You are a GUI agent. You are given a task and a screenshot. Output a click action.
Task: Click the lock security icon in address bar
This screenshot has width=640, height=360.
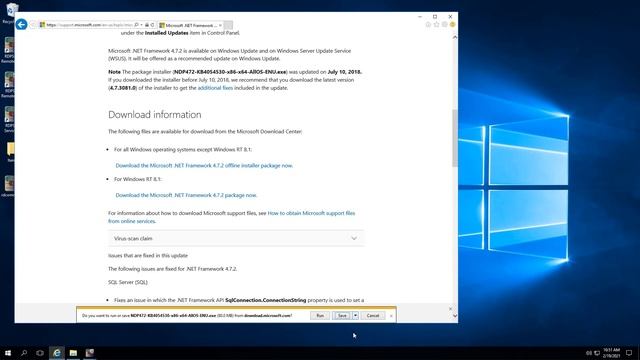click(x=147, y=25)
